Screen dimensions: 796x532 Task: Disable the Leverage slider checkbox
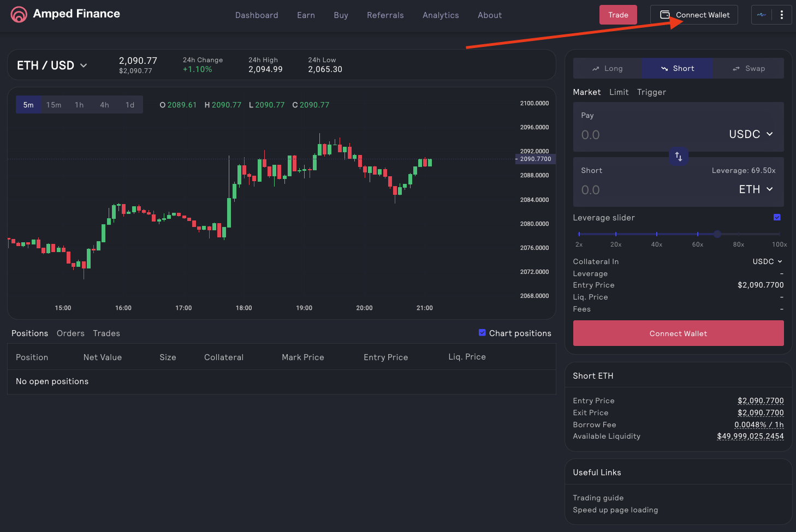(x=777, y=217)
